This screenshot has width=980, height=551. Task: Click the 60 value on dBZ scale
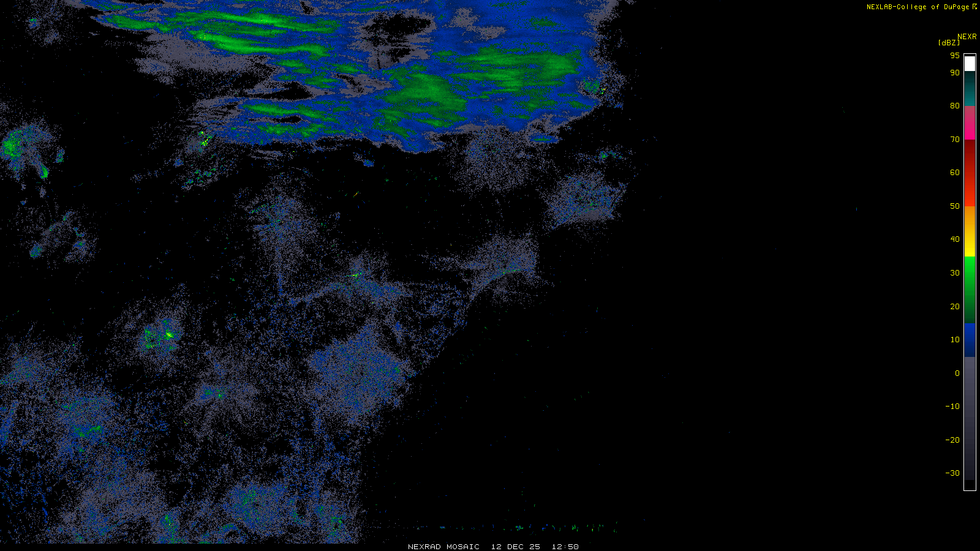tap(955, 173)
